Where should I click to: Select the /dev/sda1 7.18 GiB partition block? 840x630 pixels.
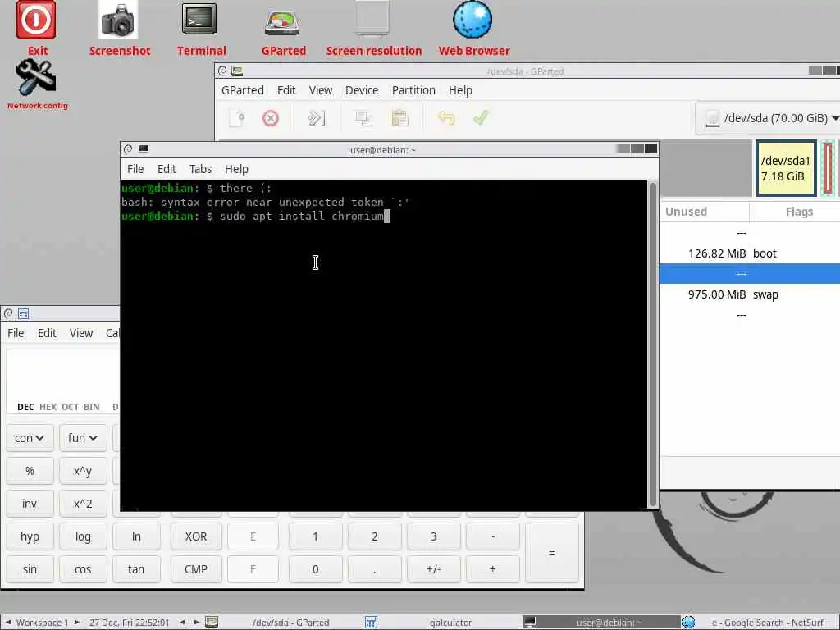click(x=786, y=168)
